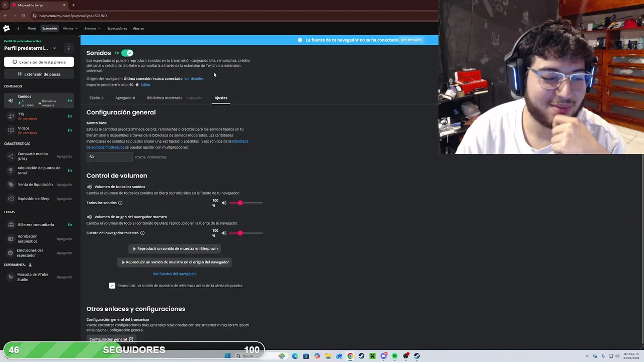The height and width of the screenshot is (362, 644).
Task: Click the Aprobación automática icon
Action: pos(11,239)
